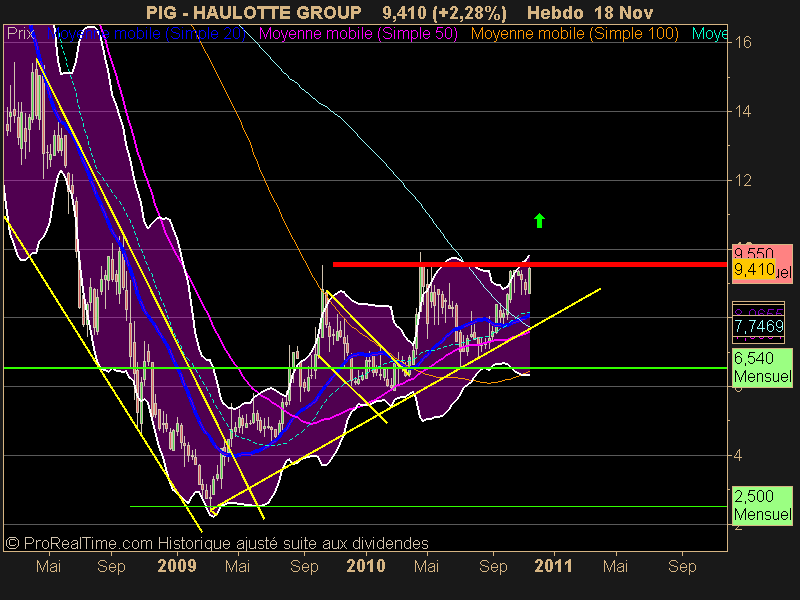Click the 'Prix' legend label
This screenshot has height=600, width=800.
(20, 34)
